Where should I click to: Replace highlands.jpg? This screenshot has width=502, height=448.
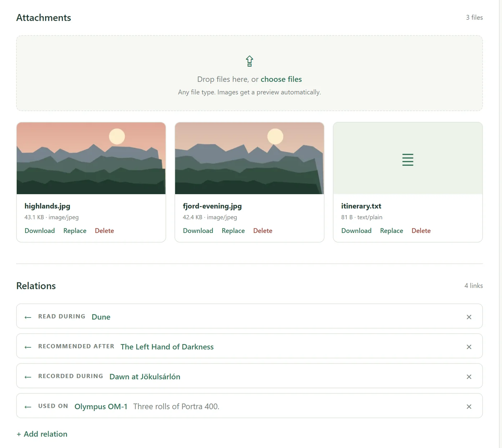75,231
